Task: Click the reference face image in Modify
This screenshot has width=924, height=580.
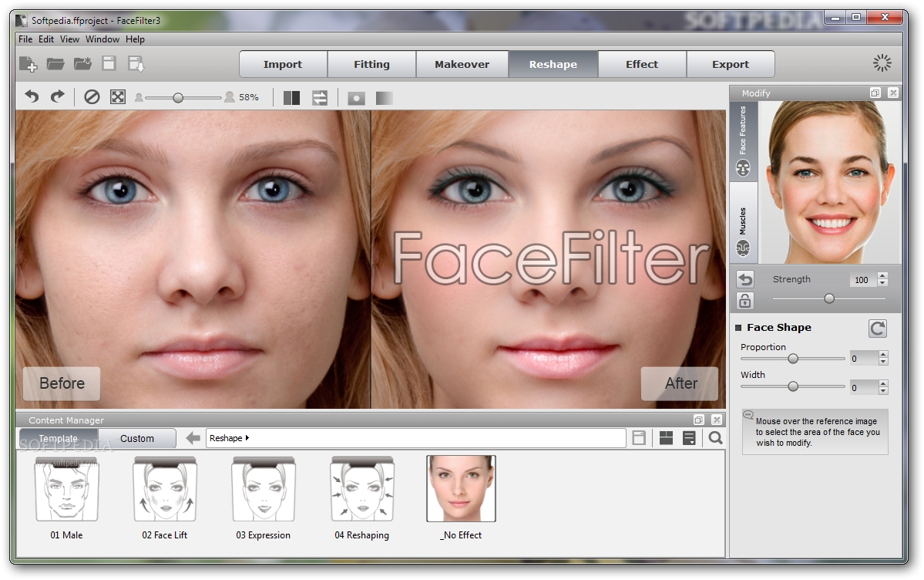Action: (830, 182)
